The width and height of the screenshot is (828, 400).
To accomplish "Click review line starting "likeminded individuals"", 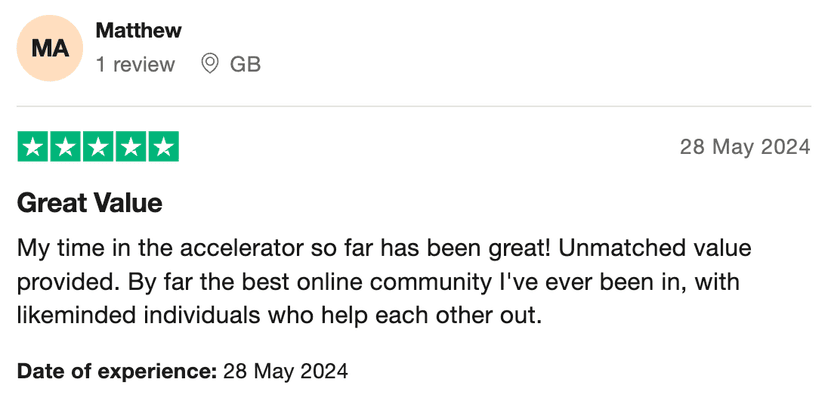I will [278, 315].
